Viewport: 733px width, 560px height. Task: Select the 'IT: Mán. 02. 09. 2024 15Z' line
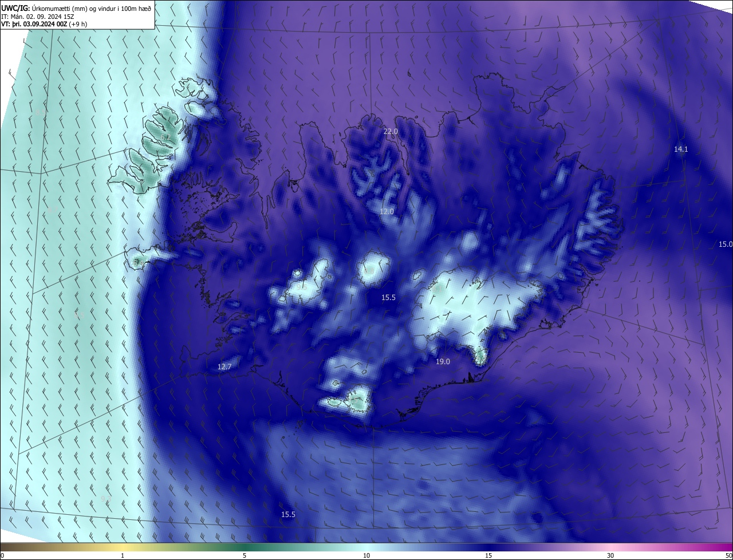coord(37,16)
